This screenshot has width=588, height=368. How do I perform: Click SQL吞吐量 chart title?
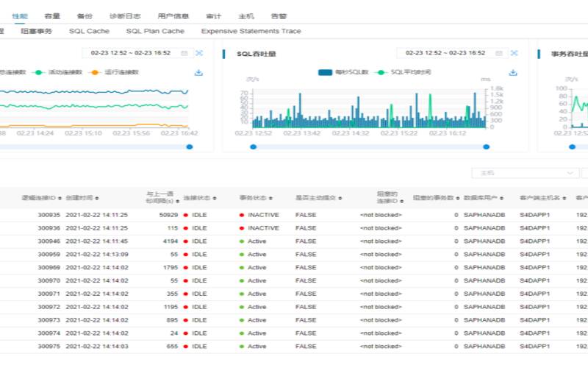tap(256, 54)
